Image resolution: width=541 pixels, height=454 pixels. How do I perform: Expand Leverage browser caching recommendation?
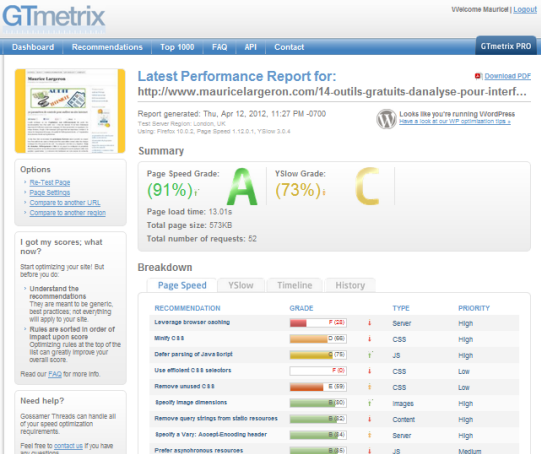192,322
